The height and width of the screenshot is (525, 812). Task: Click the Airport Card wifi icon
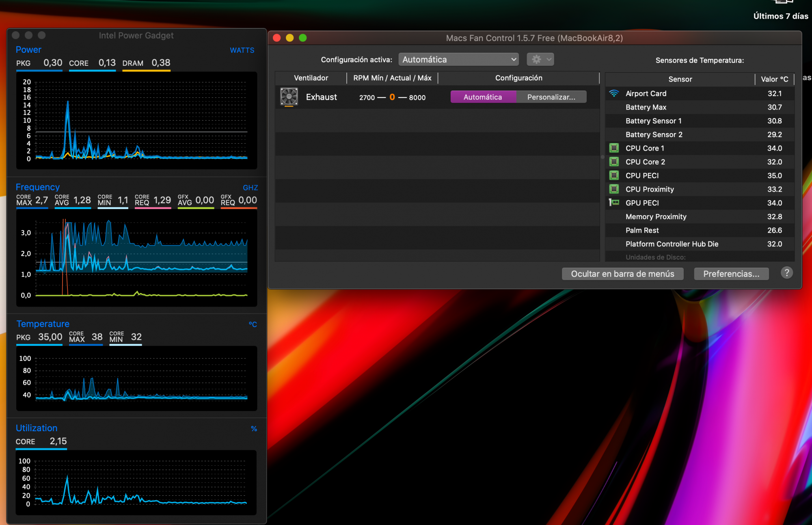pyautogui.click(x=614, y=93)
